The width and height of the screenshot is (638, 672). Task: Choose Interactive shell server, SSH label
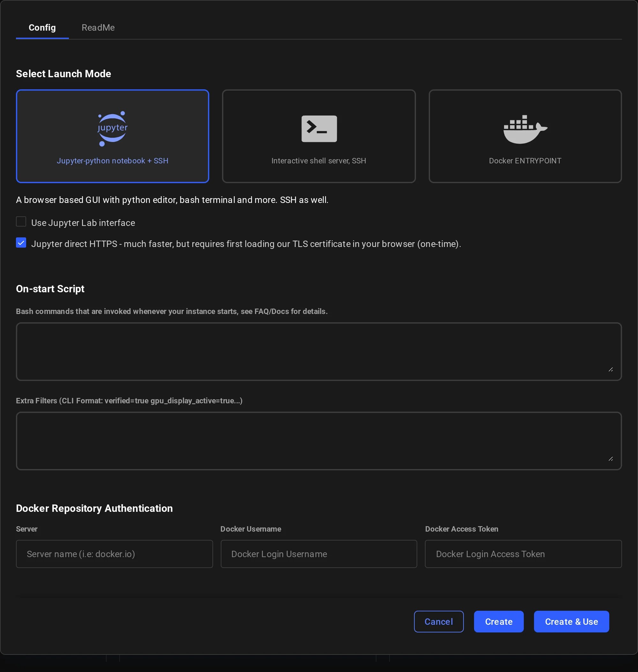319,161
